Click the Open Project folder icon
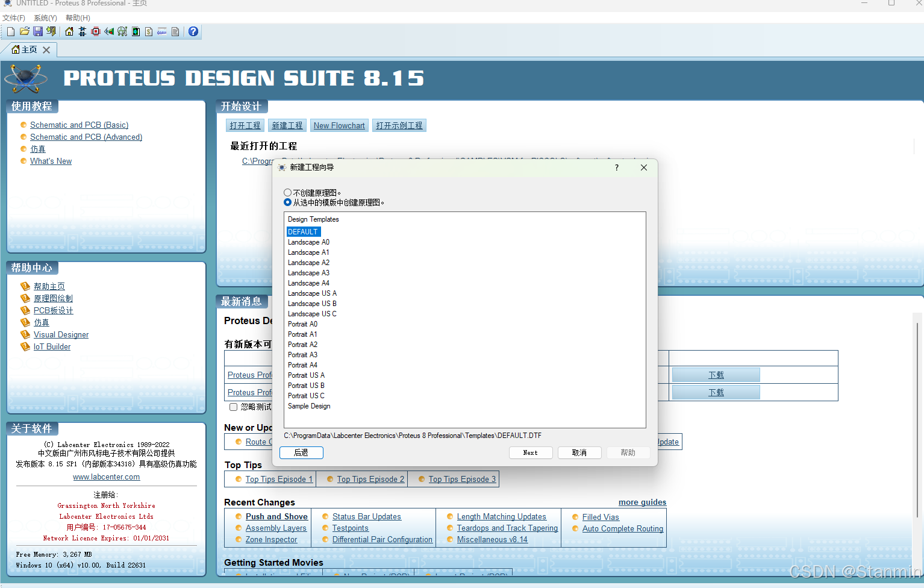This screenshot has width=924, height=588. (x=25, y=31)
